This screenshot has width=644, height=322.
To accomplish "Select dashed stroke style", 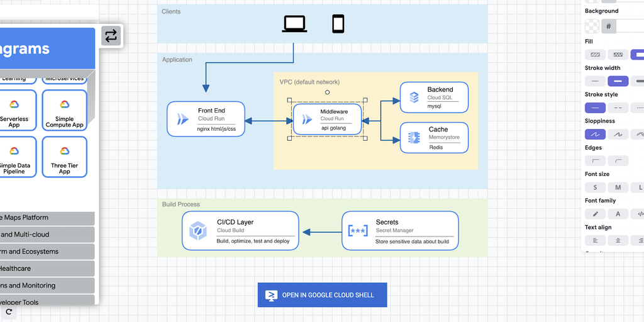I will 618,108.
